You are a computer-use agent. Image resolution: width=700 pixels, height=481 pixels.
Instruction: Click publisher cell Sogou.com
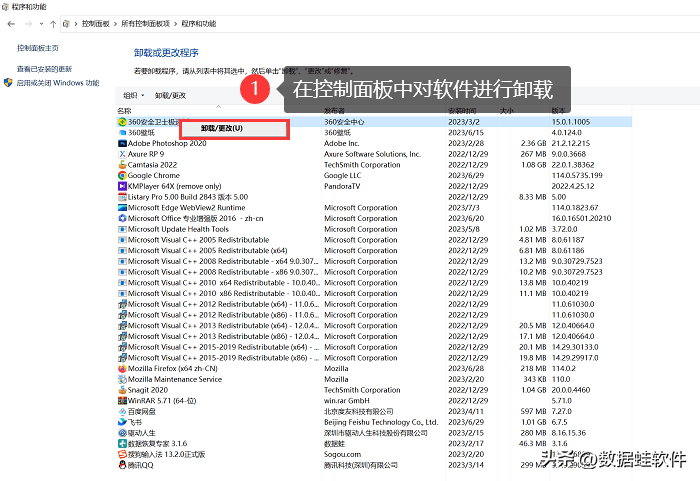[342, 454]
